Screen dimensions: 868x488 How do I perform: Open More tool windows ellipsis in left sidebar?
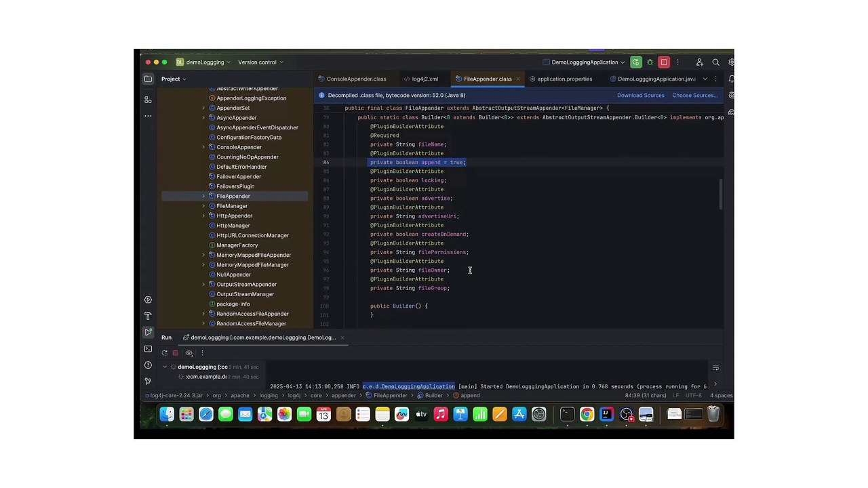click(148, 116)
